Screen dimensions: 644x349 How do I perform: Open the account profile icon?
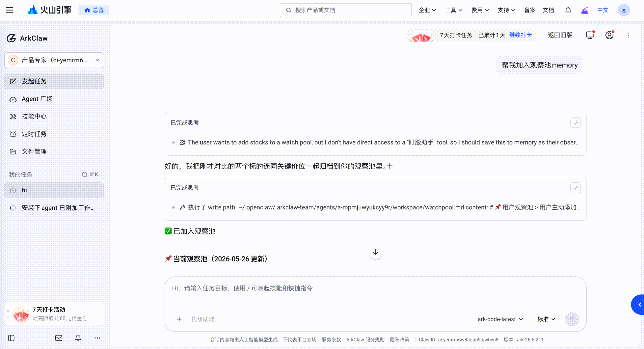coord(609,35)
